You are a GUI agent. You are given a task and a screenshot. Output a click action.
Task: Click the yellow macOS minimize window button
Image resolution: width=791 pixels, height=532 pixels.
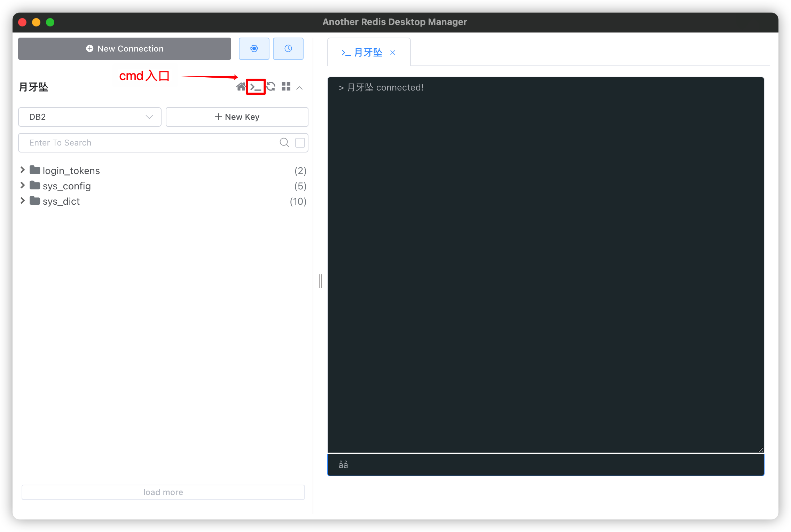tap(36, 22)
